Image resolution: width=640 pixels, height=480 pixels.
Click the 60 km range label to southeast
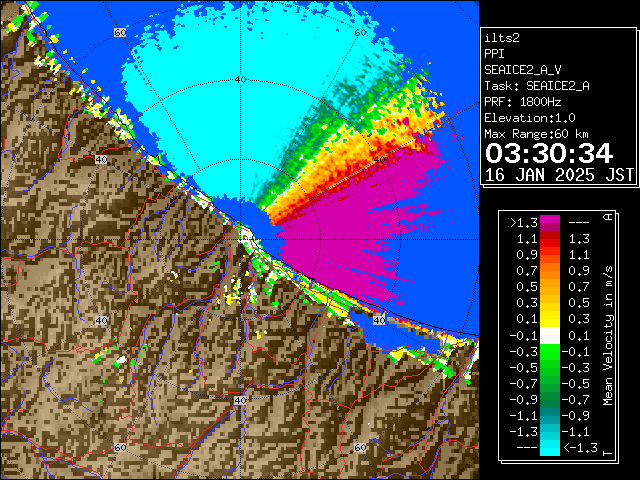(x=360, y=447)
